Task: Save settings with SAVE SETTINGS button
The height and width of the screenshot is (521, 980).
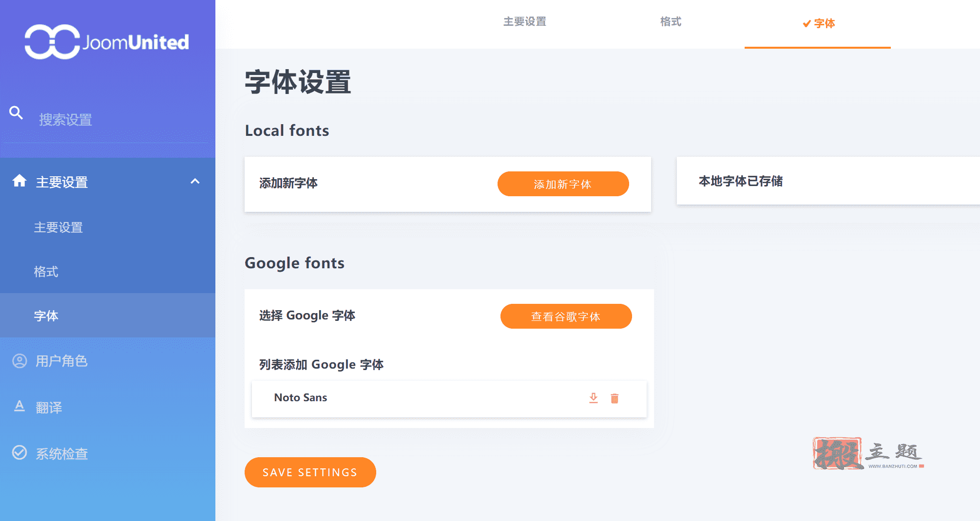Action: 310,472
